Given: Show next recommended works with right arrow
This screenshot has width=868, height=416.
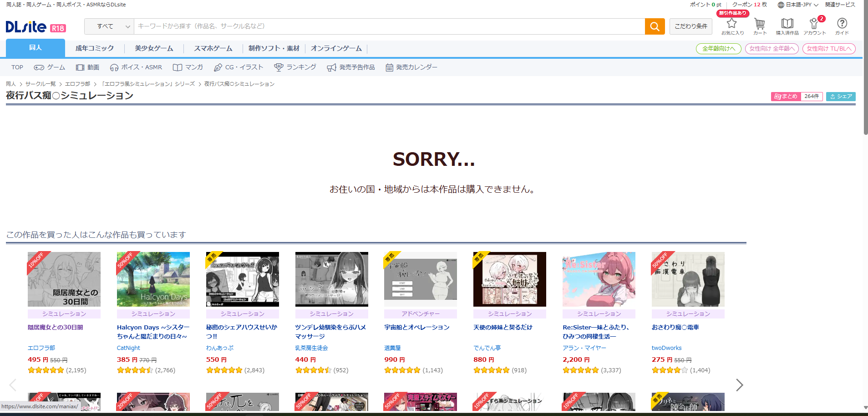Looking at the screenshot, I should pos(739,385).
